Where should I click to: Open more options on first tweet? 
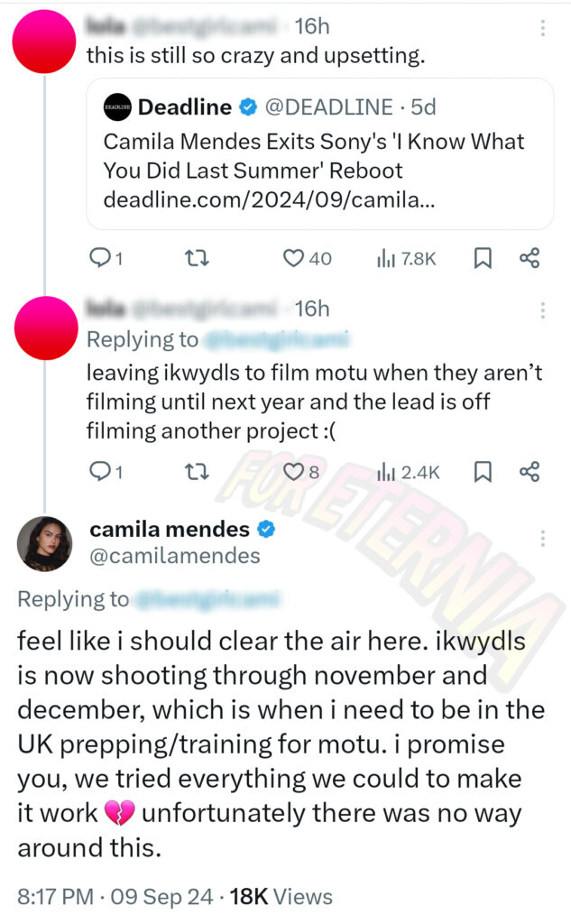coord(543,27)
